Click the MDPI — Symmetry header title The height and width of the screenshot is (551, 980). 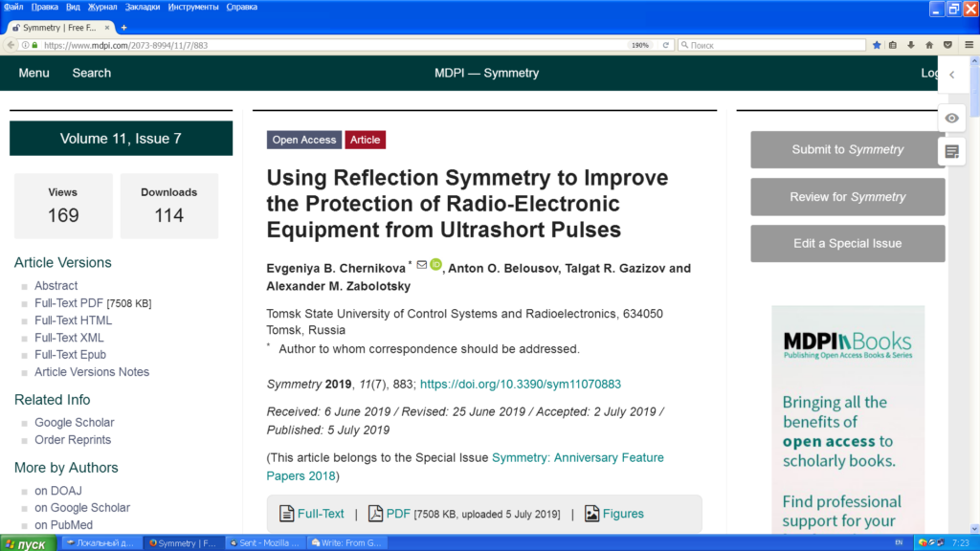(486, 73)
